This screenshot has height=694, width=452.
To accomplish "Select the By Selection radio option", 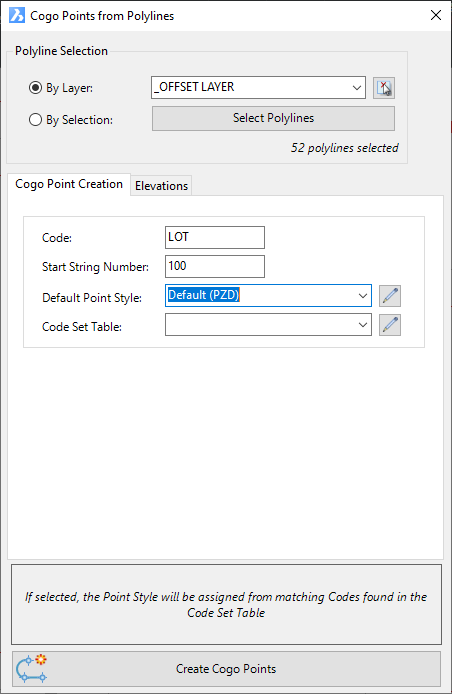I will point(35,120).
